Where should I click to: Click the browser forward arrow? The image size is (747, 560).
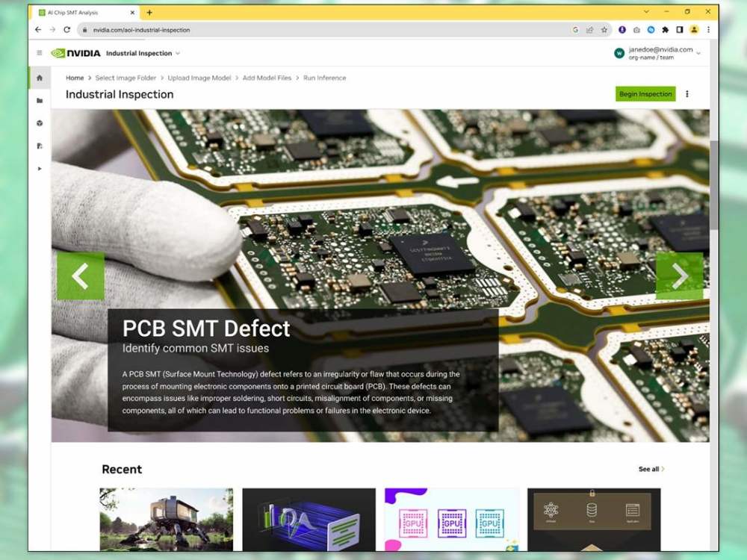[x=52, y=30]
